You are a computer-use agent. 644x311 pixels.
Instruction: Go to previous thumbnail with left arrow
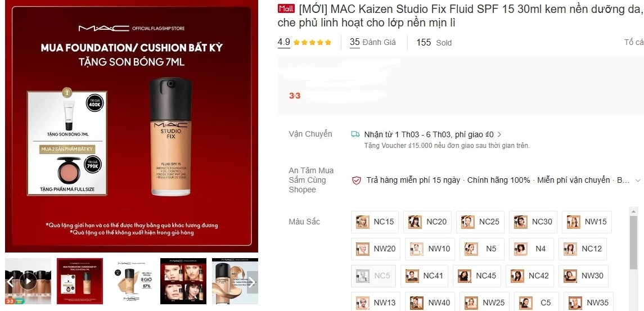(x=11, y=282)
